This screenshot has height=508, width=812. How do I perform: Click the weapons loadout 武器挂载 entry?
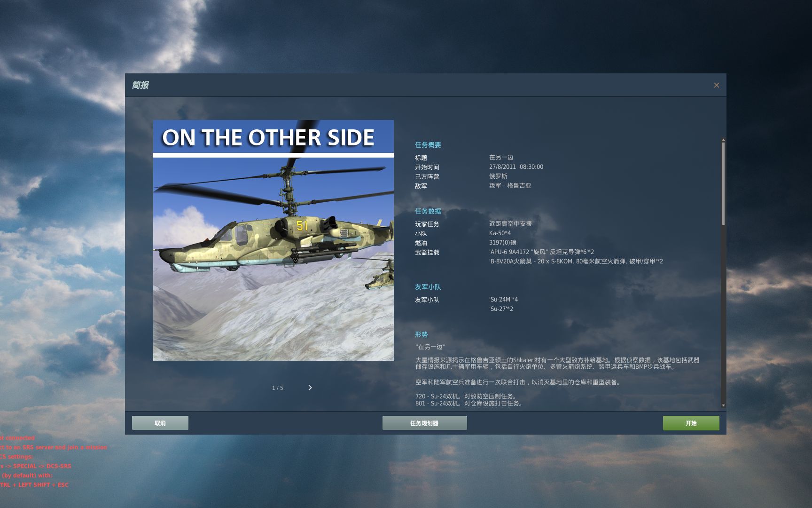pos(427,253)
